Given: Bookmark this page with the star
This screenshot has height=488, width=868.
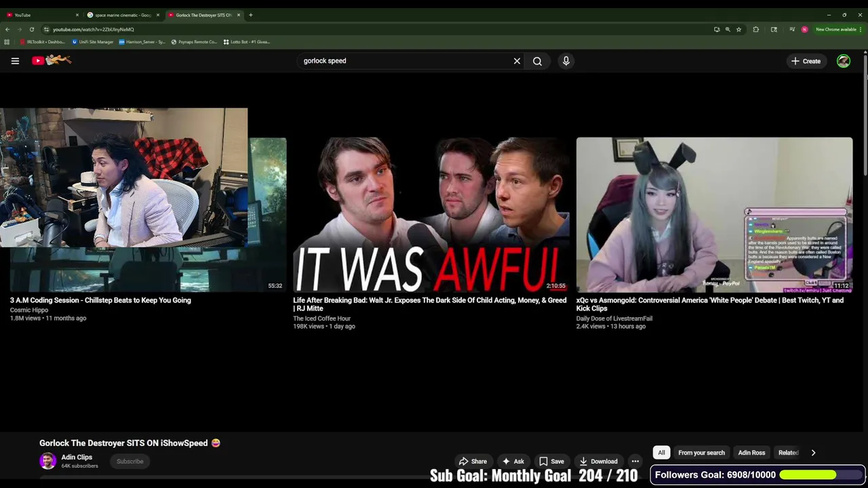Looking at the screenshot, I should coord(738,29).
